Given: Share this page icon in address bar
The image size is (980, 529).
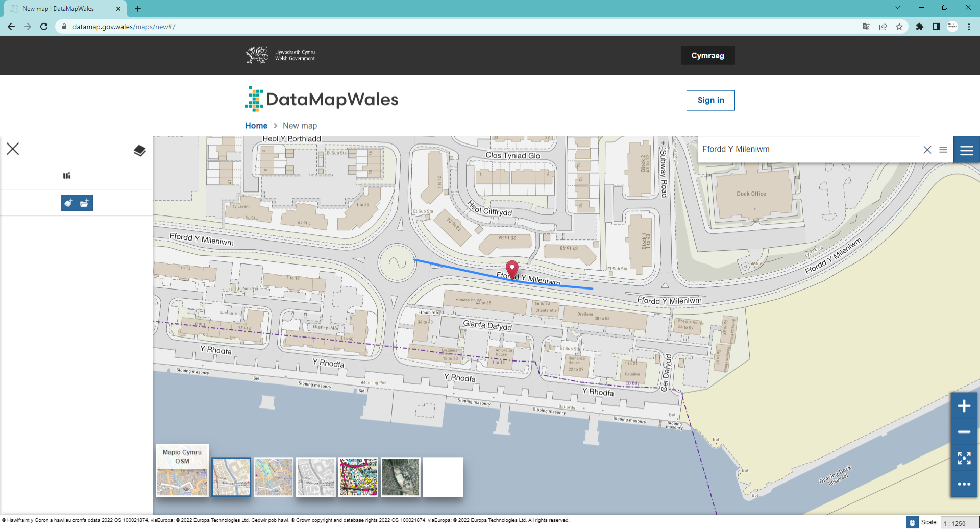Looking at the screenshot, I should pos(883,27).
